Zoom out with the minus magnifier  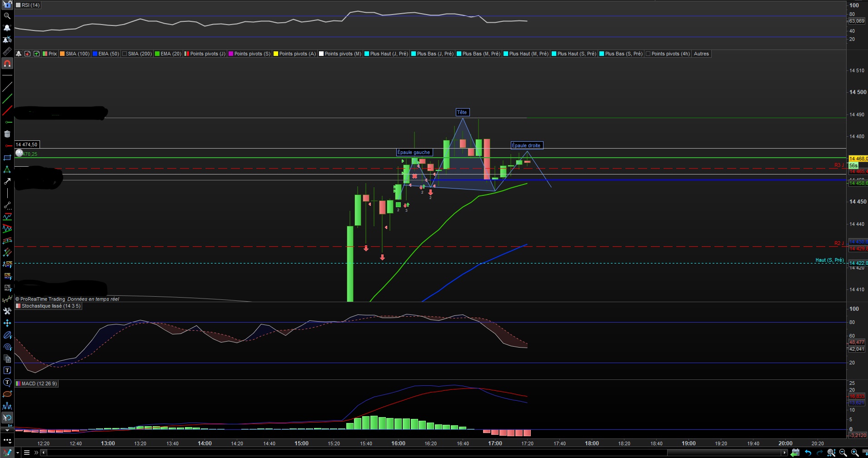pos(843,453)
